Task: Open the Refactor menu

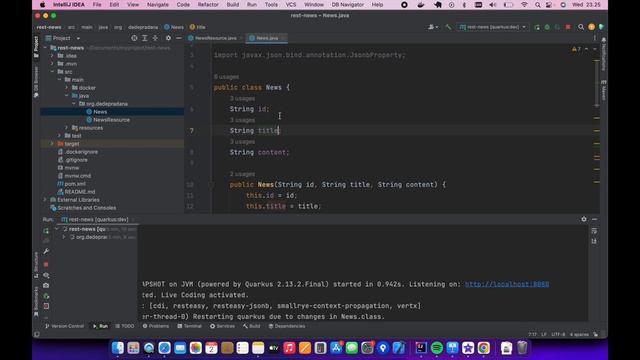Action: [x=208, y=4]
